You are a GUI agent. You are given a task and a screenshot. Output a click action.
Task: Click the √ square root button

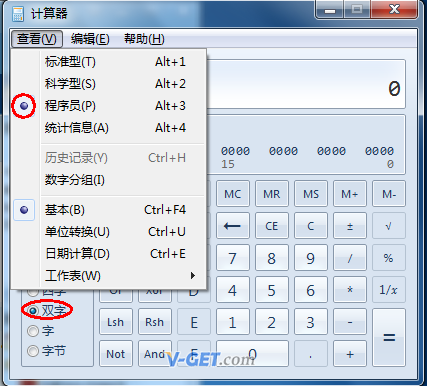[389, 226]
